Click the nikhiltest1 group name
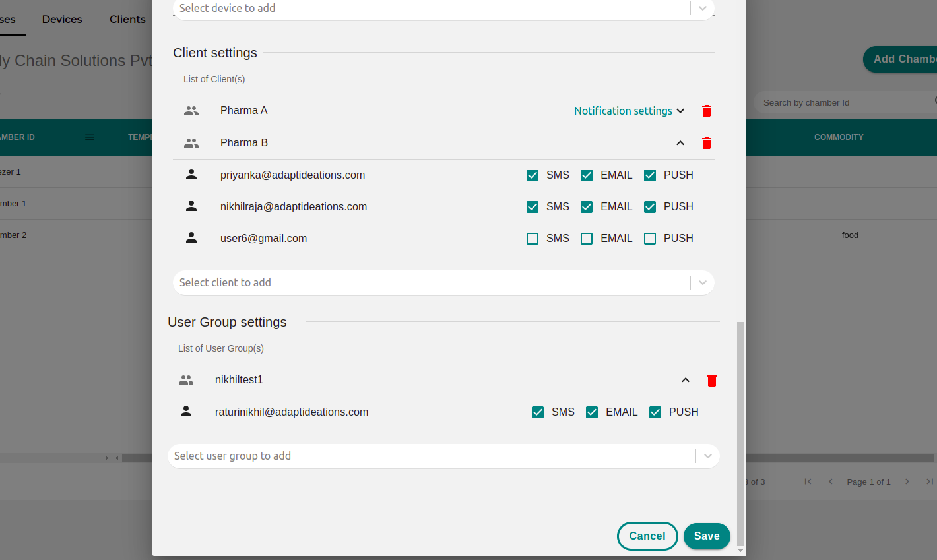 [x=239, y=380]
